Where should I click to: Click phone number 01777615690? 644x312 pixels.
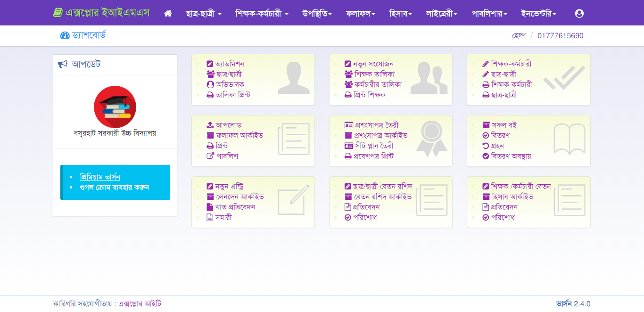click(x=561, y=36)
